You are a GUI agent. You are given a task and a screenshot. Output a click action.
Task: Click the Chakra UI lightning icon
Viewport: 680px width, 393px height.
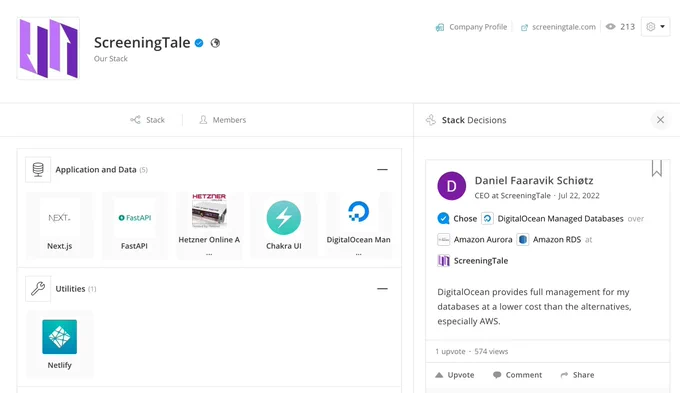pyautogui.click(x=284, y=218)
